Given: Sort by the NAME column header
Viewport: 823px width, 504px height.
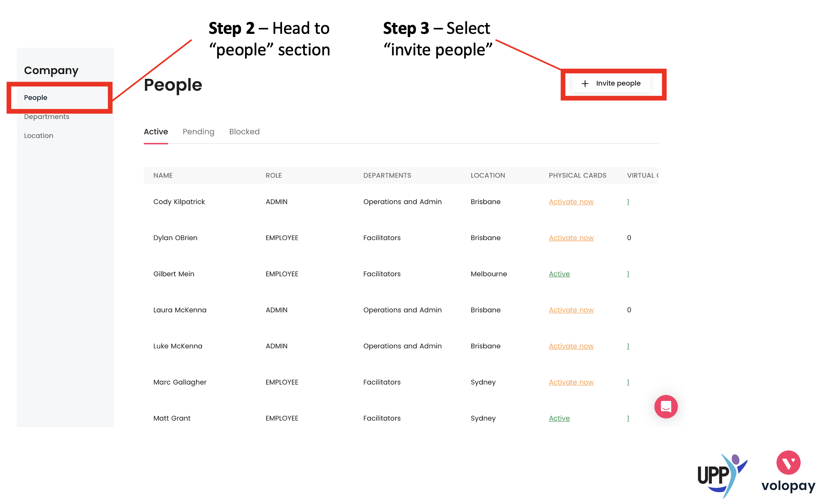Looking at the screenshot, I should point(163,176).
